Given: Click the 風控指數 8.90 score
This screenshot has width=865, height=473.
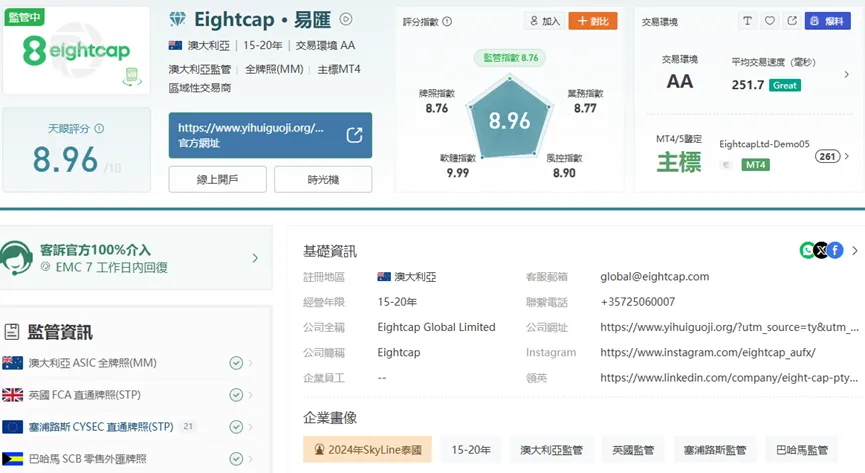Looking at the screenshot, I should pyautogui.click(x=564, y=173).
